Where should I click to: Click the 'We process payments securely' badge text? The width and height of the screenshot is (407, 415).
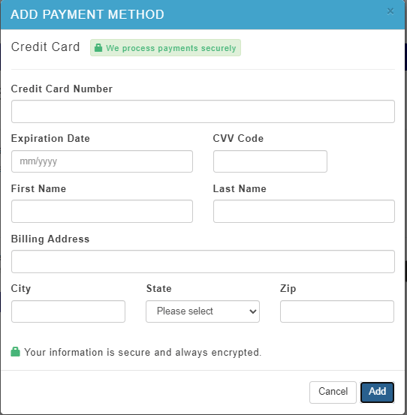[171, 48]
